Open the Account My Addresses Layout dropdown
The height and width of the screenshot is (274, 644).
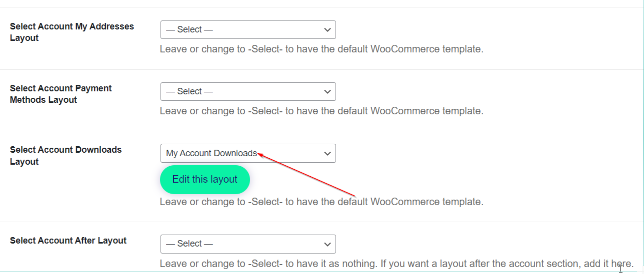(247, 30)
